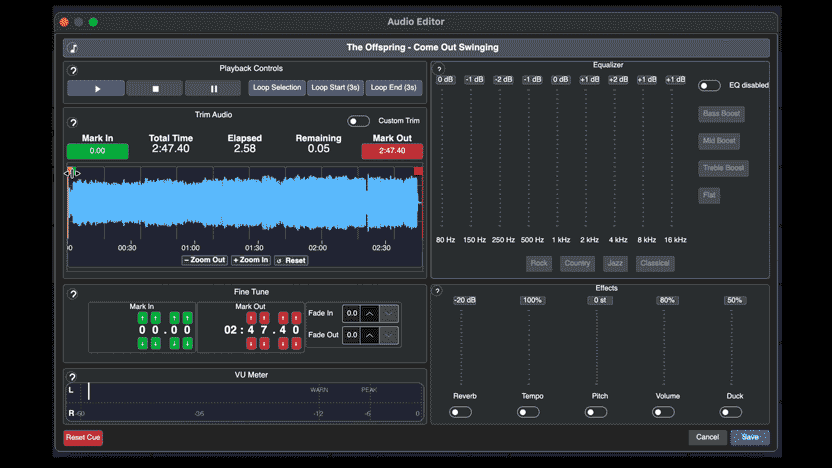The width and height of the screenshot is (832, 468).
Task: Decrease Mark In hundredths digit with green down arrow
Action: coord(187,343)
